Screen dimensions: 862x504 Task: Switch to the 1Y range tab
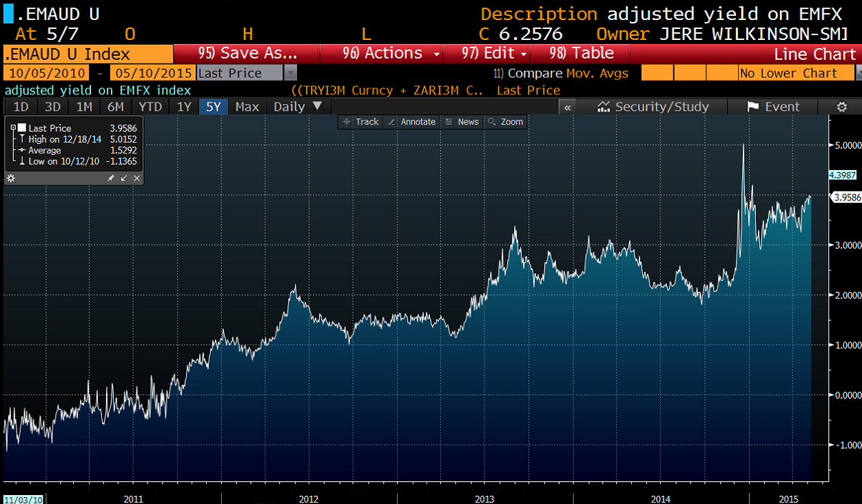point(184,107)
